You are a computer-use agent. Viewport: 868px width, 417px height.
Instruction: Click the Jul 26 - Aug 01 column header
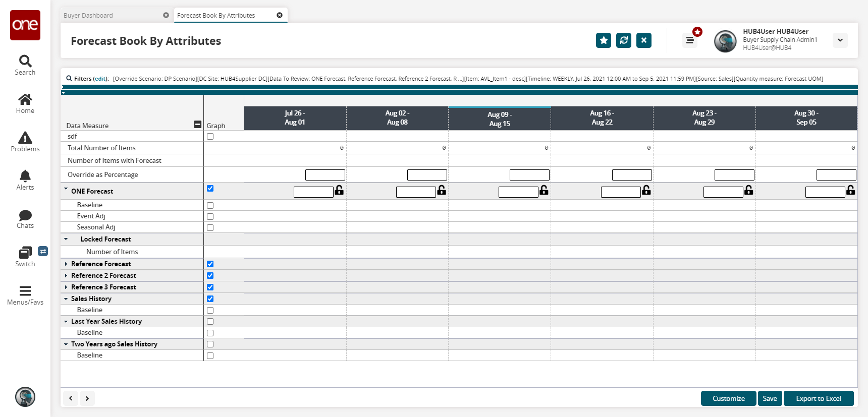pos(295,118)
